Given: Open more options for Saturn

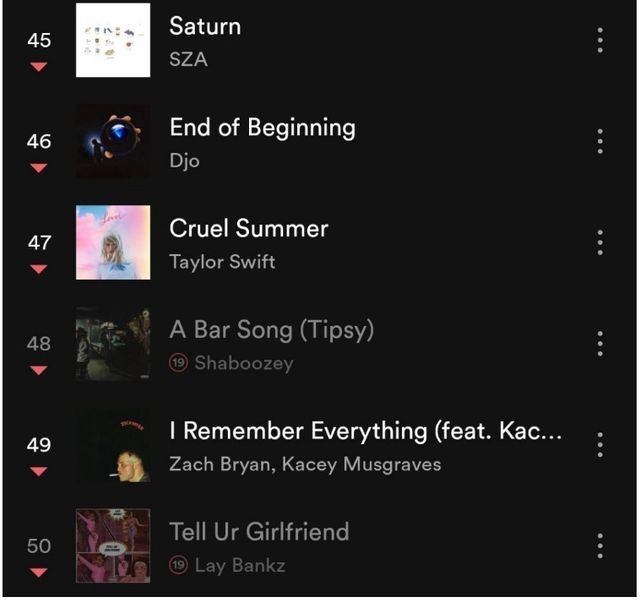Looking at the screenshot, I should tap(600, 40).
